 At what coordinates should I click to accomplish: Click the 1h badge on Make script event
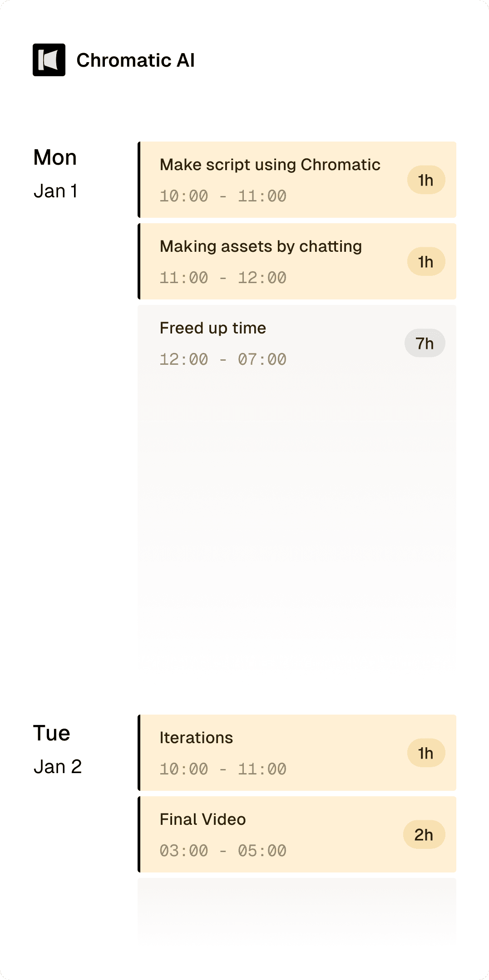[425, 180]
